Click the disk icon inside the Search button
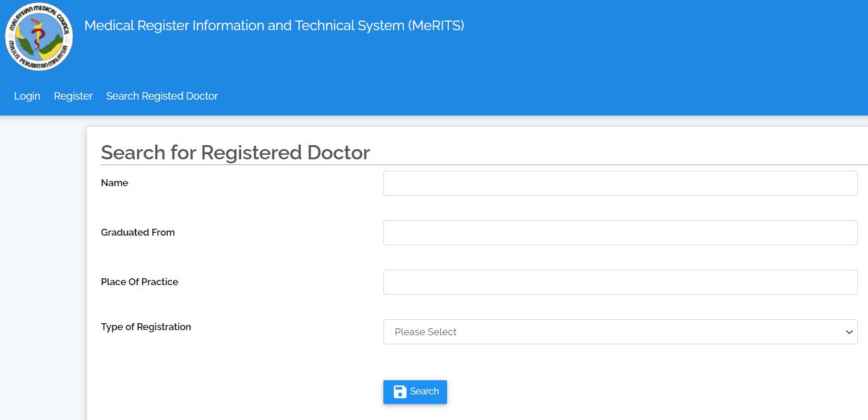The image size is (868, 420). (x=399, y=392)
